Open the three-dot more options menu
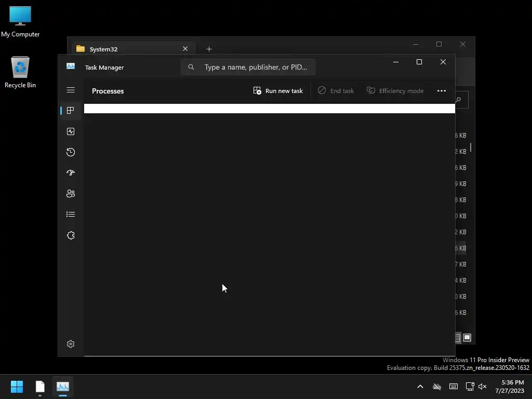Image resolution: width=532 pixels, height=399 pixels. click(x=442, y=90)
